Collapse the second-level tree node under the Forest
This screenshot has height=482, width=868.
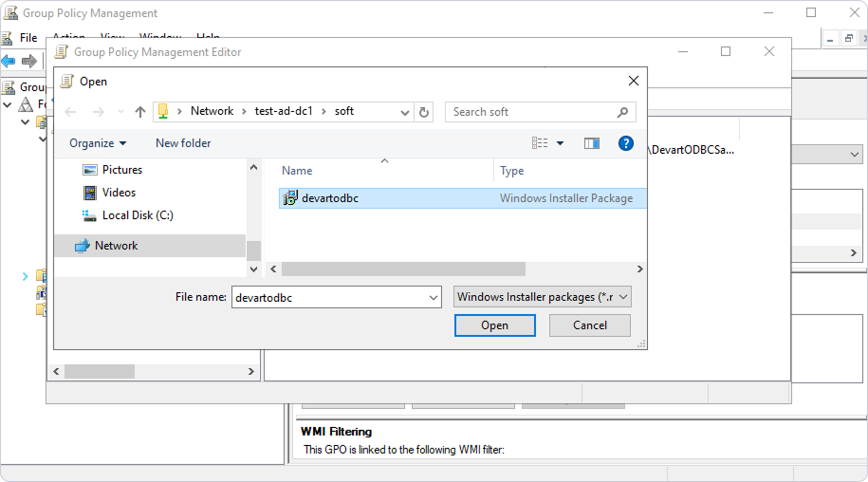[26, 121]
